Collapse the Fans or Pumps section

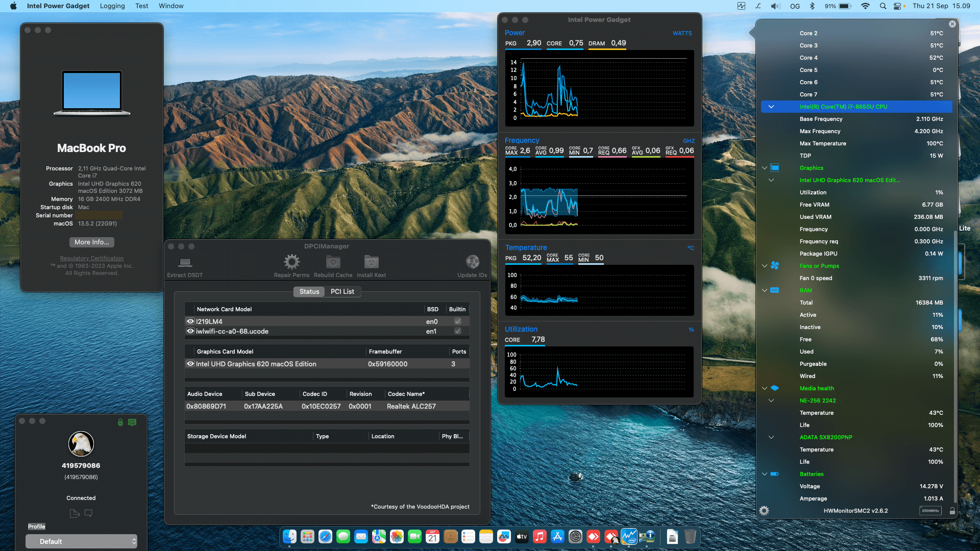[x=765, y=266]
